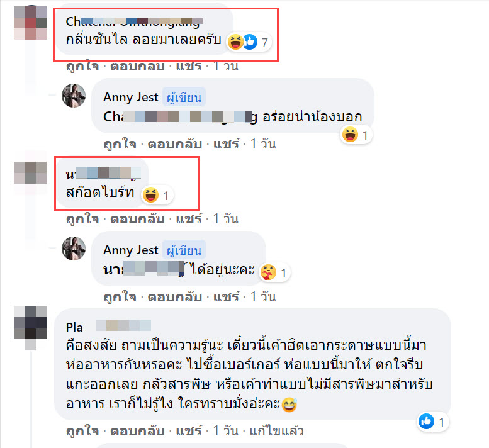Click tagged name mention in ได้อยู่นะคะ reply
The width and height of the screenshot is (489, 448).
pyautogui.click(x=143, y=269)
